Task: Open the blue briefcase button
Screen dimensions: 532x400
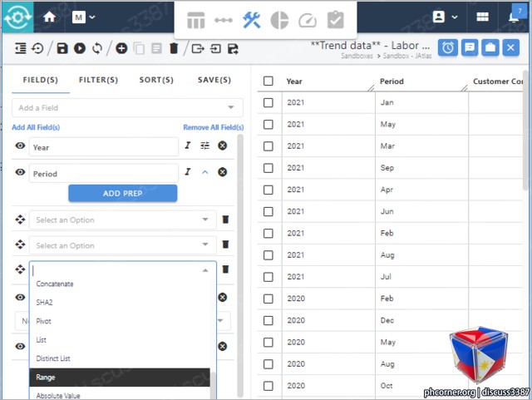Action: (490, 47)
